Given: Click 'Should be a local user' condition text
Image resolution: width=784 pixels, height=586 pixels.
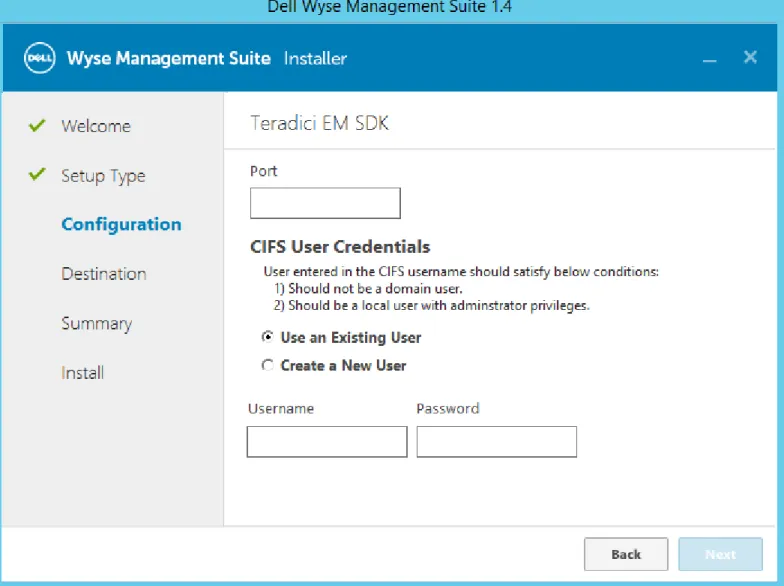Looking at the screenshot, I should coord(432,306).
